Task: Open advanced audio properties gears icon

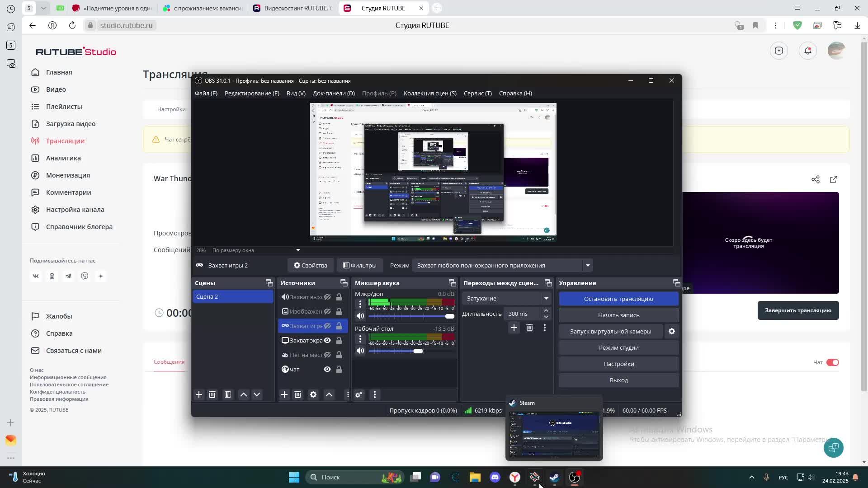Action: (359, 394)
